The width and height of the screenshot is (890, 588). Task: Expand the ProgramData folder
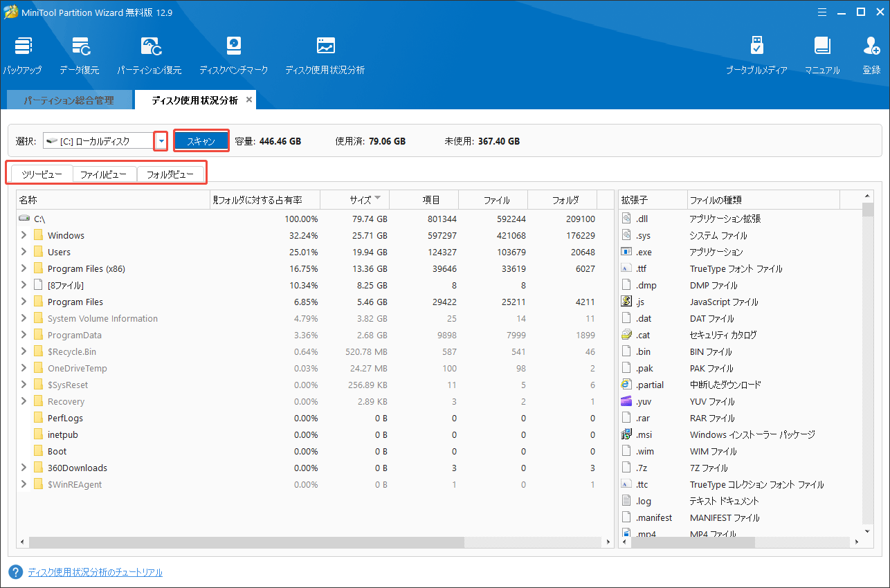point(24,335)
